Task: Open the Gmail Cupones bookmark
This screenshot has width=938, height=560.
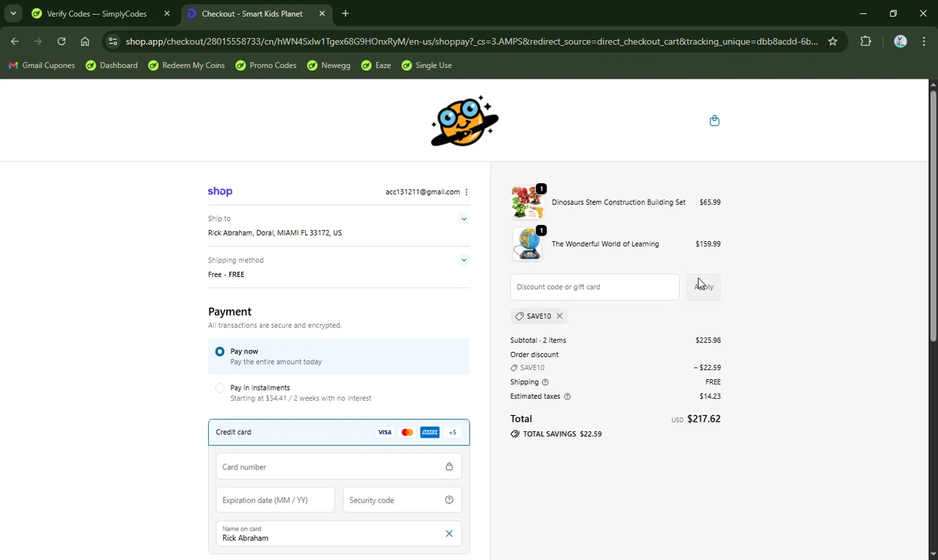Action: [42, 65]
